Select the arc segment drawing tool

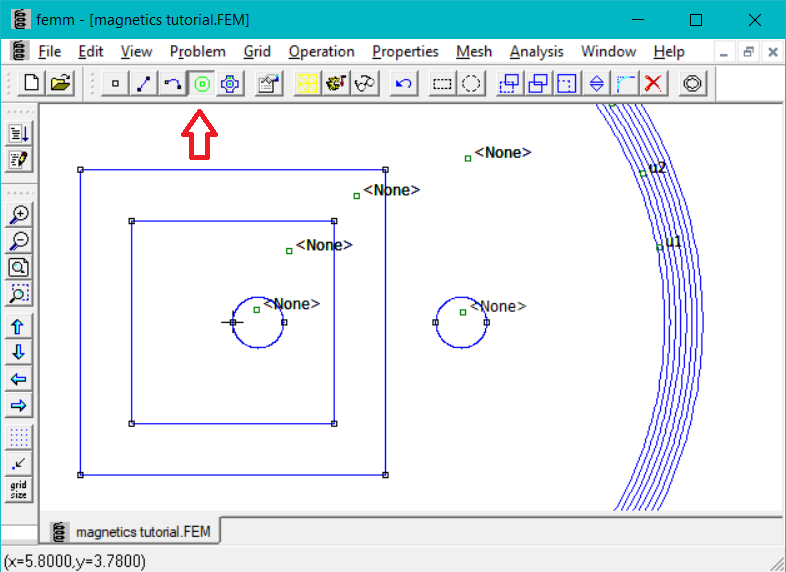click(x=173, y=84)
